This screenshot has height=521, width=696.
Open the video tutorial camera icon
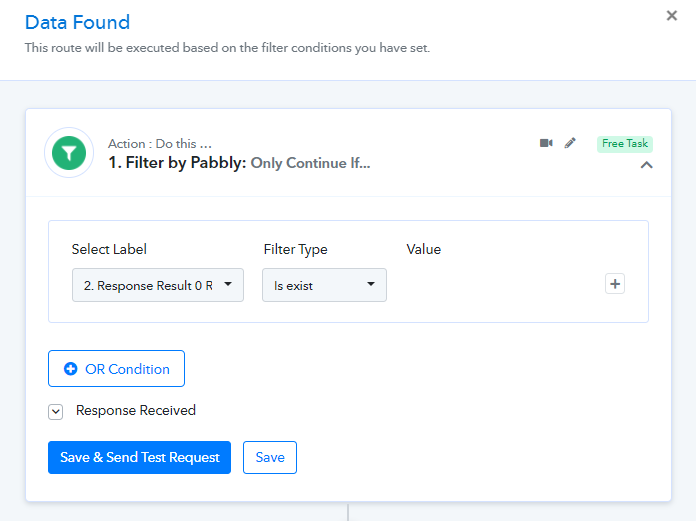[546, 143]
